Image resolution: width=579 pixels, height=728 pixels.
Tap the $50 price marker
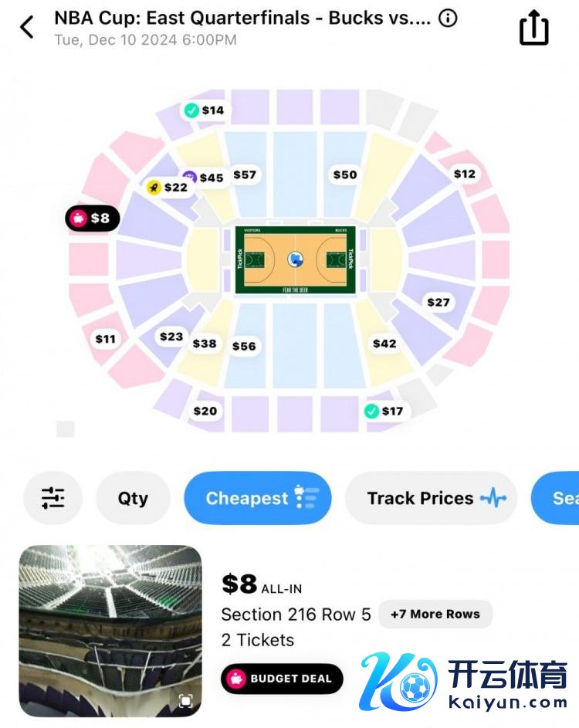[x=345, y=175]
